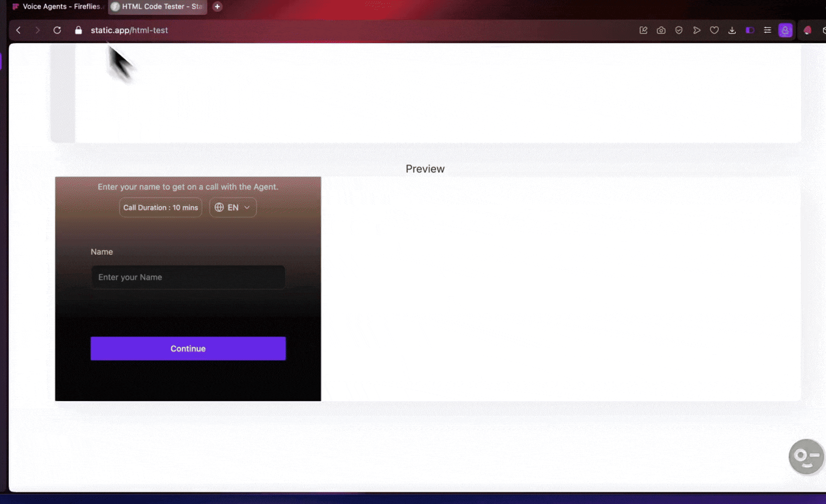Add page to favorites with the heart icon
This screenshot has height=504, width=826.
click(715, 30)
